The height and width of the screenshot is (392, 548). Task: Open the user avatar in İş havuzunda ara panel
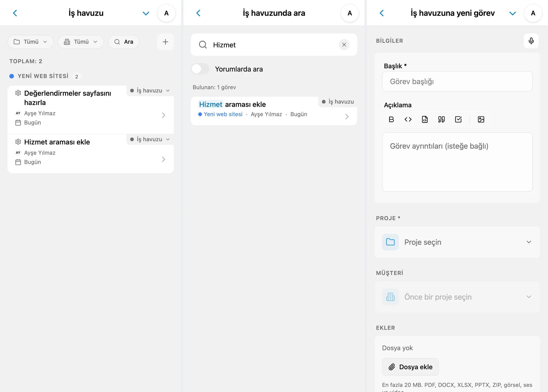click(350, 13)
